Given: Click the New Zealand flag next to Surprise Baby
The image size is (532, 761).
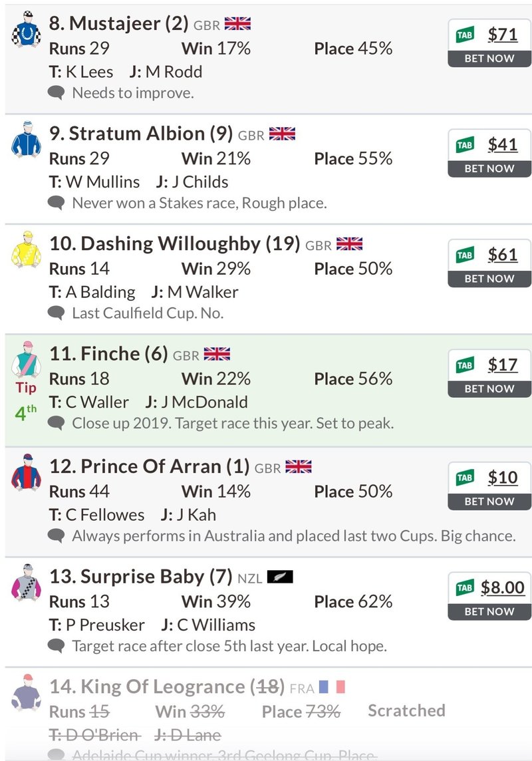Looking at the screenshot, I should coord(280,577).
